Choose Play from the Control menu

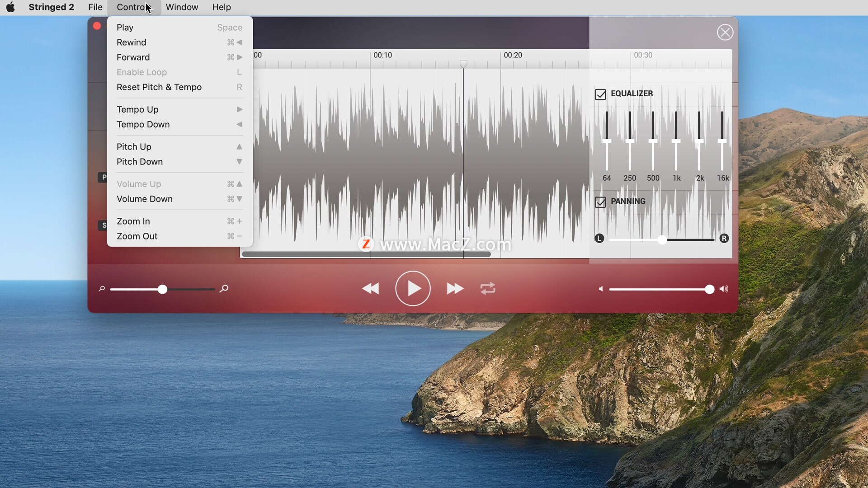(179, 28)
